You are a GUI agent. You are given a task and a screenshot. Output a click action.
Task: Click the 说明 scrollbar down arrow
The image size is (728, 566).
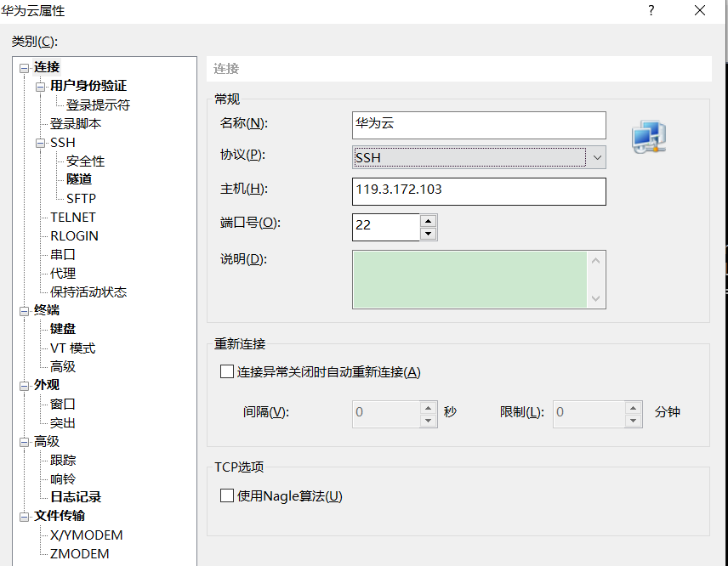coord(596,299)
